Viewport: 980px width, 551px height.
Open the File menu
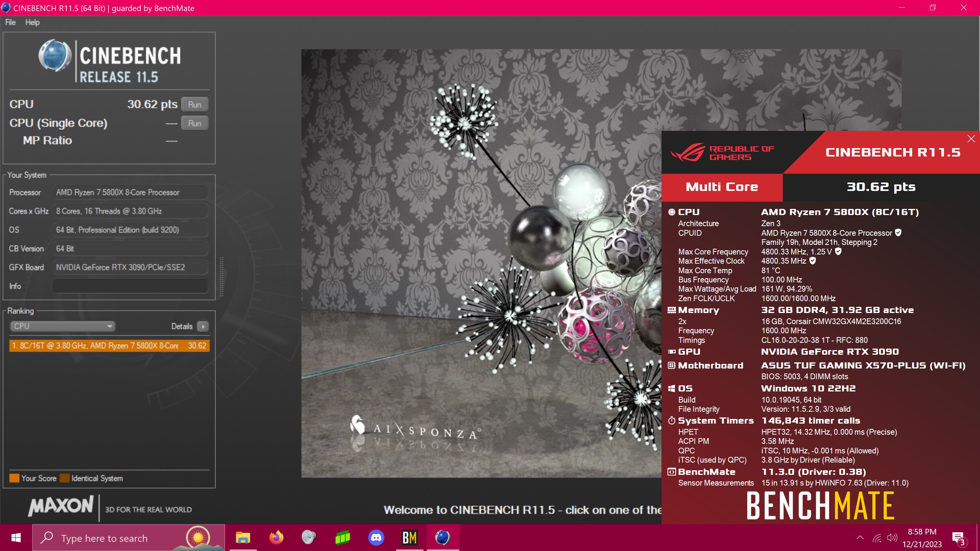pos(10,22)
